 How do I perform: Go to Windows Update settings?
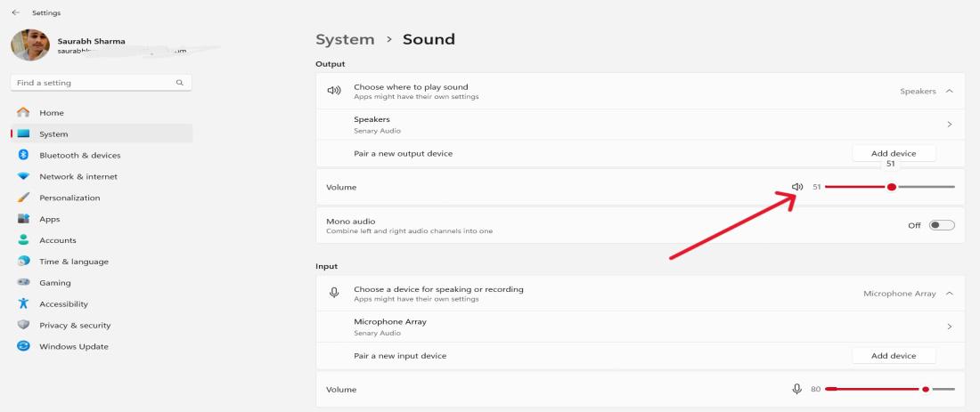click(73, 346)
